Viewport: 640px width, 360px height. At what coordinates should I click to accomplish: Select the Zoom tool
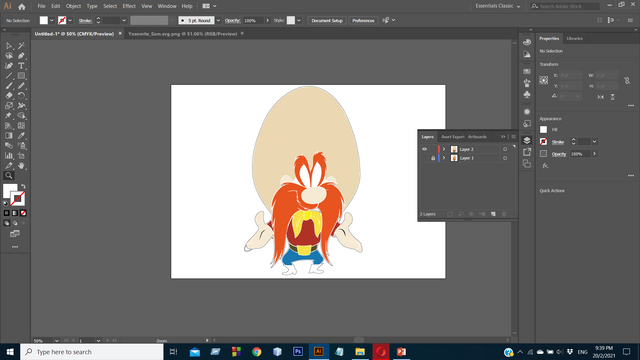(9, 176)
